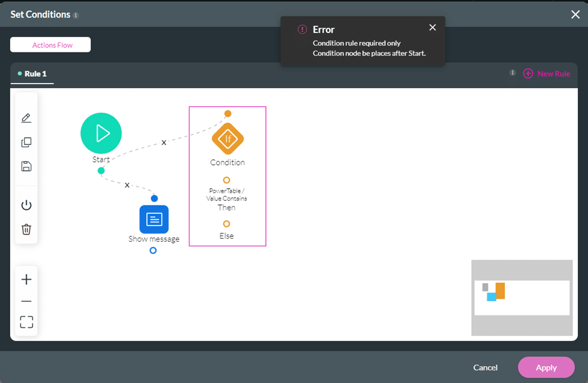Click Cancel to discard conditions
Viewport: 588px width, 383px height.
(485, 367)
